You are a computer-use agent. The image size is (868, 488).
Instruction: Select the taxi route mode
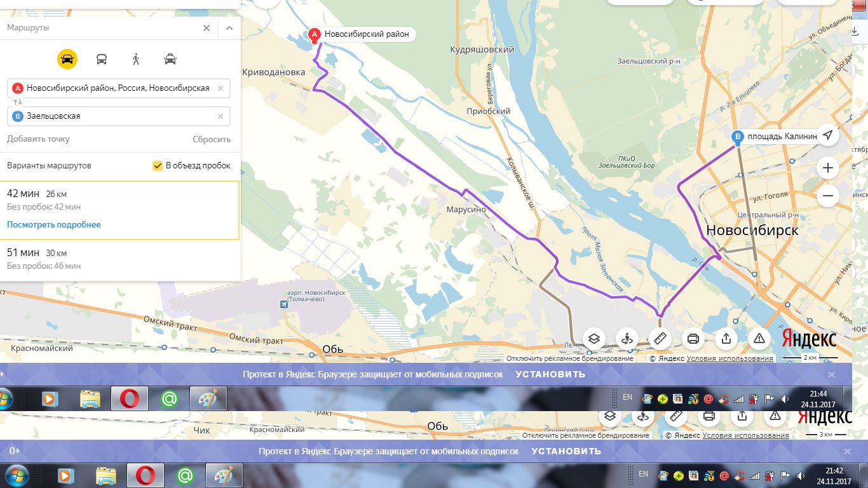point(170,59)
